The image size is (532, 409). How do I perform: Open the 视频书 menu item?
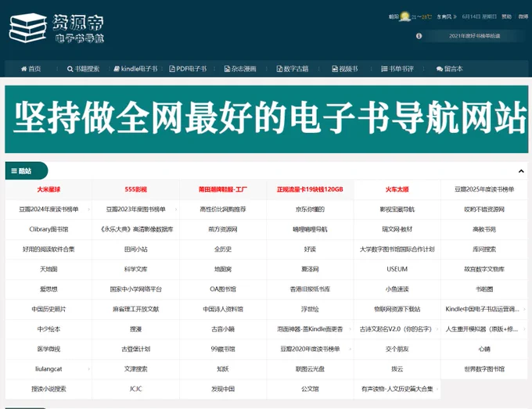pyautogui.click(x=345, y=69)
